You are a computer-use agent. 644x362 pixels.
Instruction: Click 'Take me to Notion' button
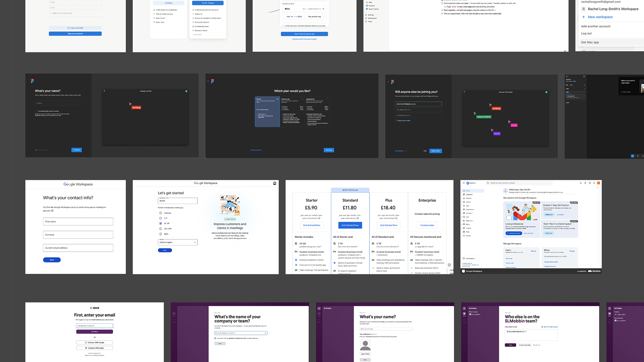click(x=75, y=33)
